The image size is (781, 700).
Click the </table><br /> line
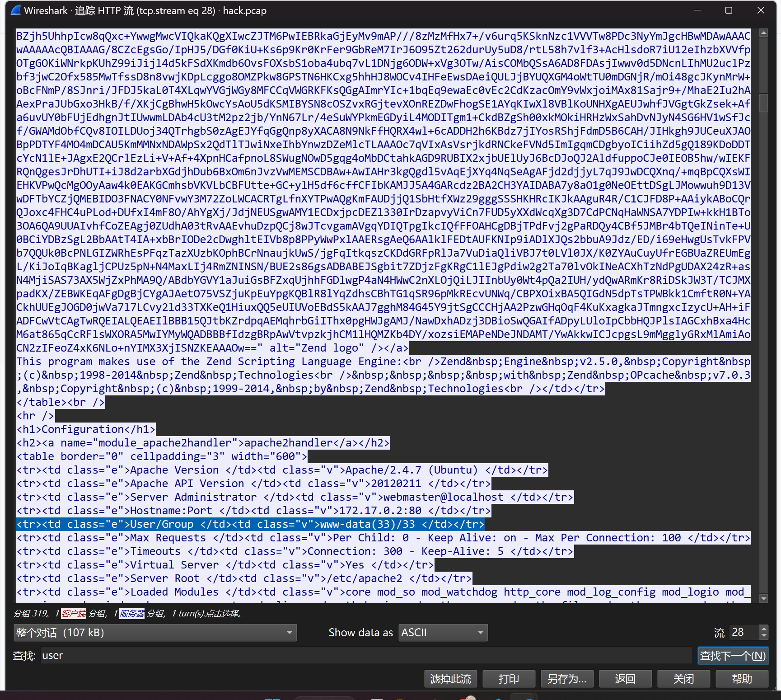(61, 402)
